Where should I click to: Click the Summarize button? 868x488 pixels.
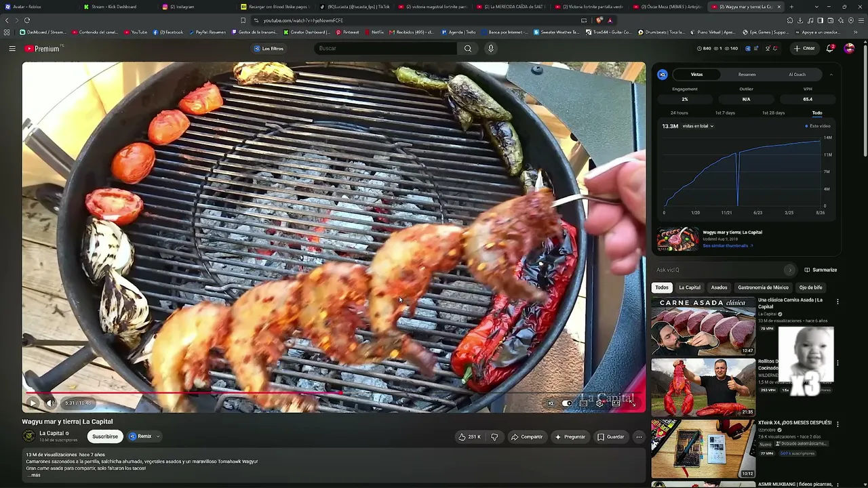click(821, 270)
